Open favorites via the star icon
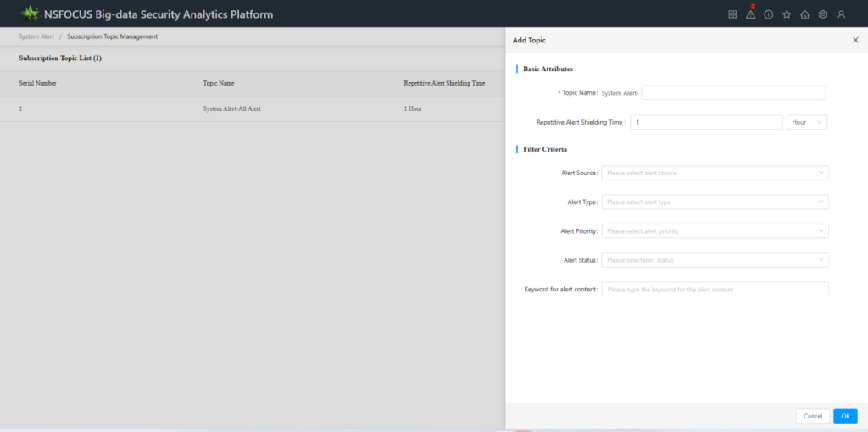868x432 pixels. pos(787,14)
